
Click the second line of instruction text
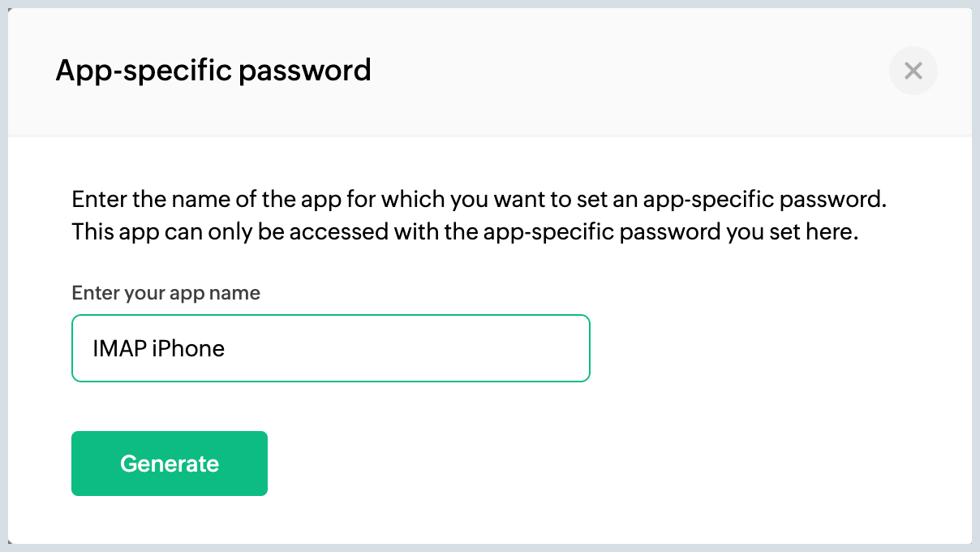click(x=465, y=232)
